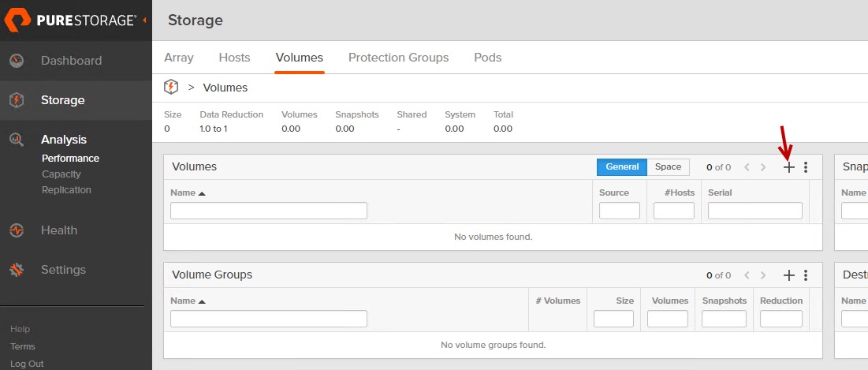Open the Volume Groups more-options menu
Screen dimensions: 868x370
point(806,275)
